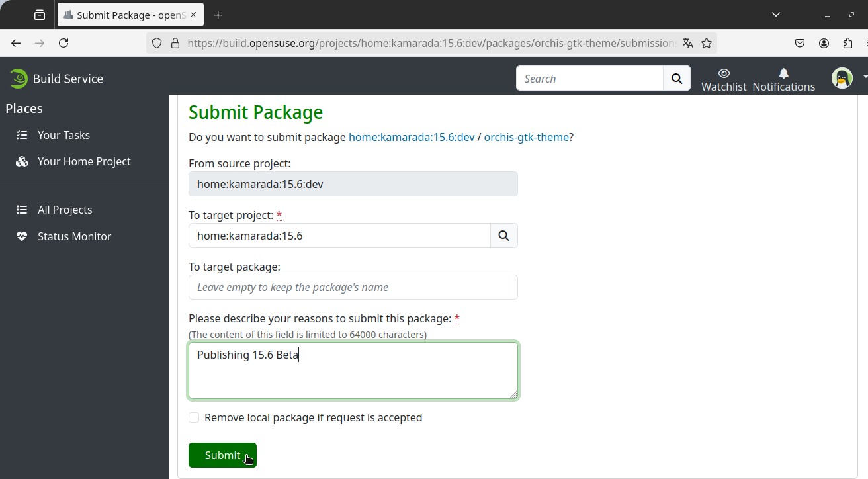Check Remove local package if accepted
This screenshot has height=479, width=868.
pyautogui.click(x=194, y=417)
